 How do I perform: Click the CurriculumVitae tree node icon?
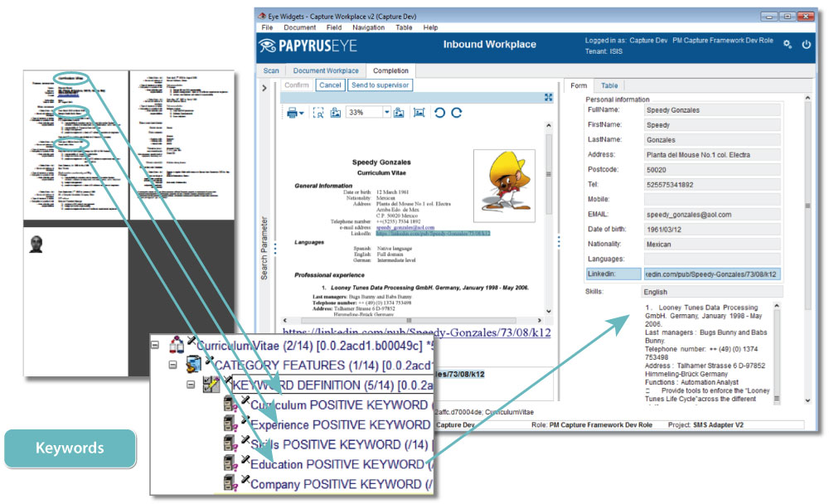[x=177, y=346]
